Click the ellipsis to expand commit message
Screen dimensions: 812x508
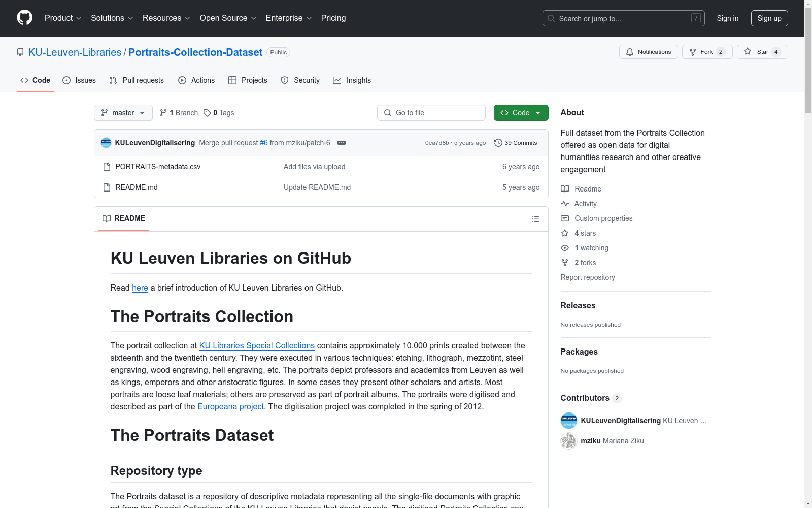(x=342, y=143)
